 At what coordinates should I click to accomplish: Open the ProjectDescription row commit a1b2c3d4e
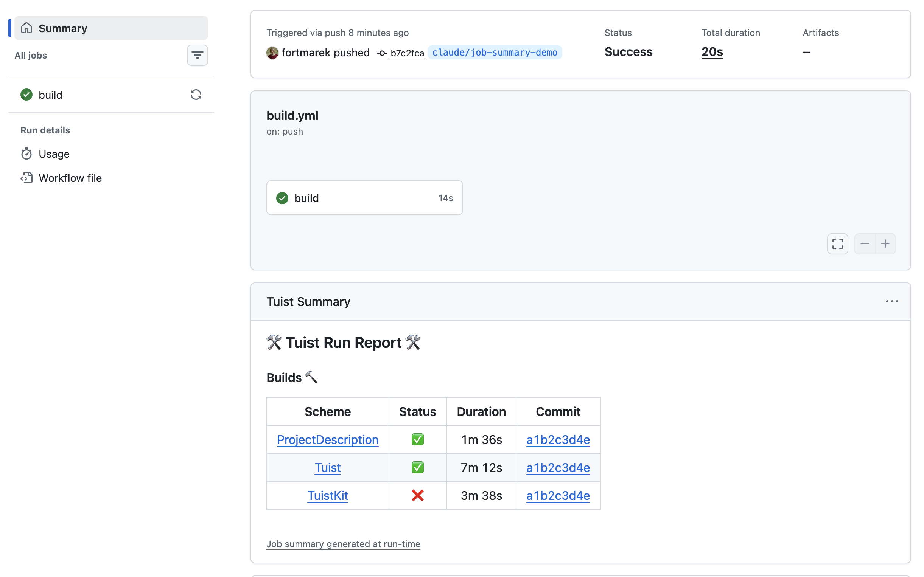(558, 440)
